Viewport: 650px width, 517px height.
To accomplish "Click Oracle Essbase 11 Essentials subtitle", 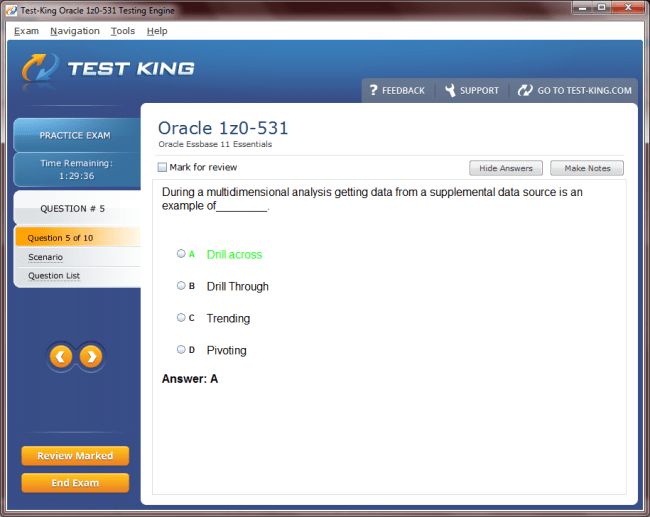I will 215,144.
